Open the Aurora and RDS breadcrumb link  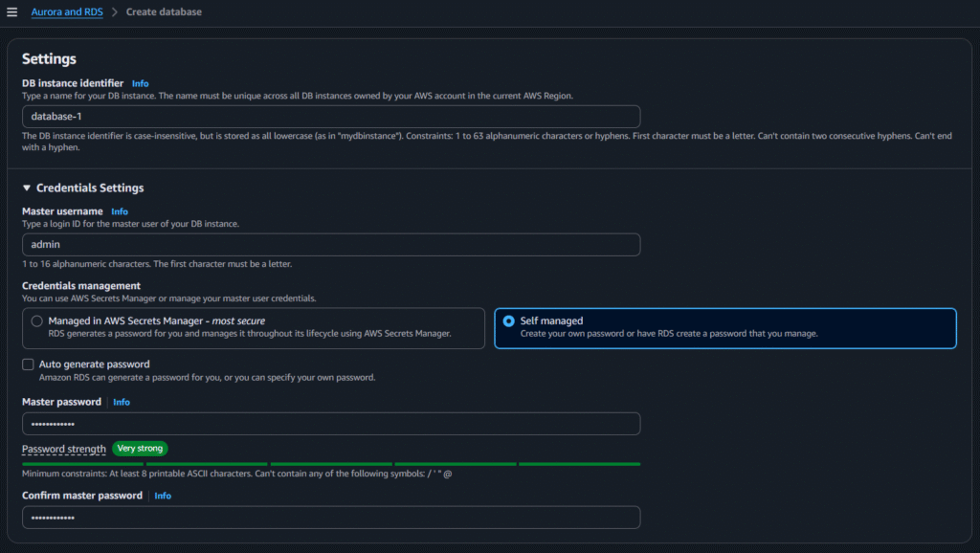click(67, 11)
